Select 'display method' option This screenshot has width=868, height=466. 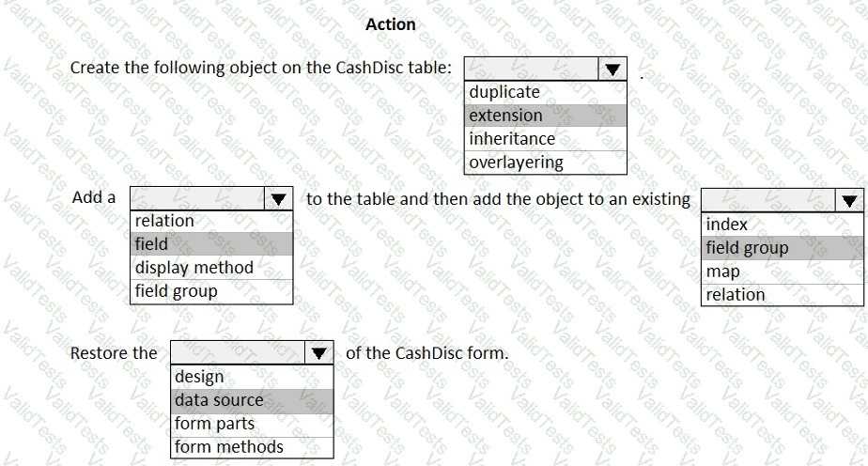coord(211,268)
